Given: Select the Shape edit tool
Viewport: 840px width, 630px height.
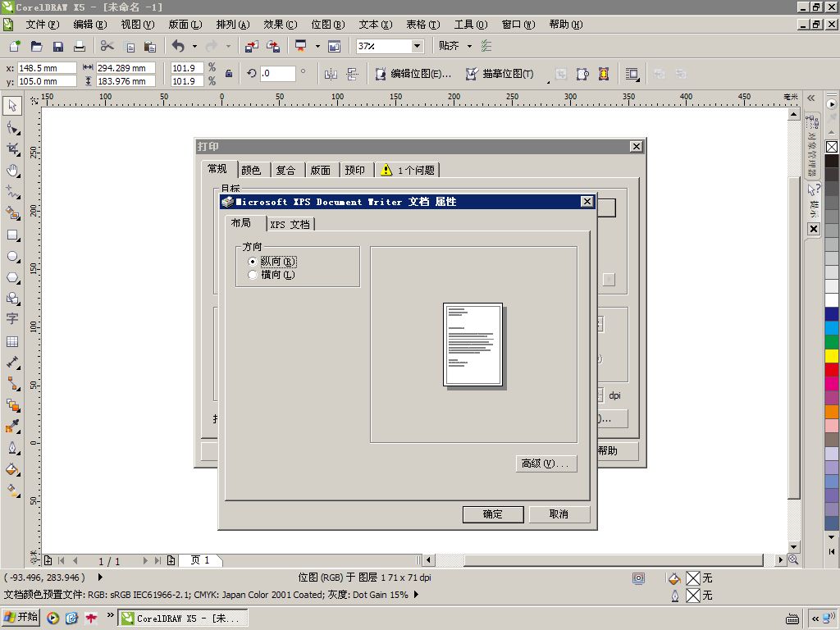Looking at the screenshot, I should 12,128.
